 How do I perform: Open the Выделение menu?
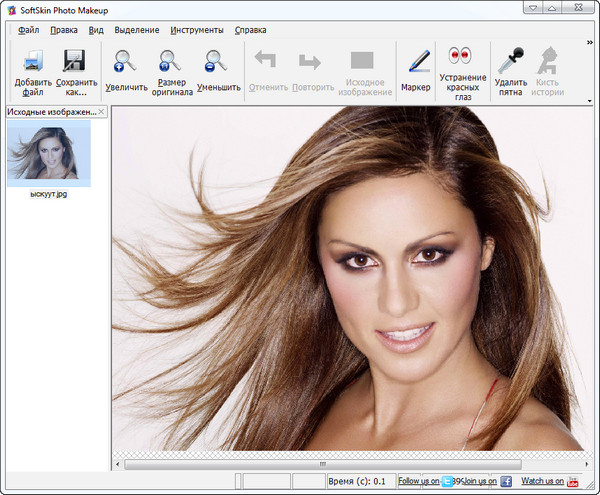tap(136, 30)
